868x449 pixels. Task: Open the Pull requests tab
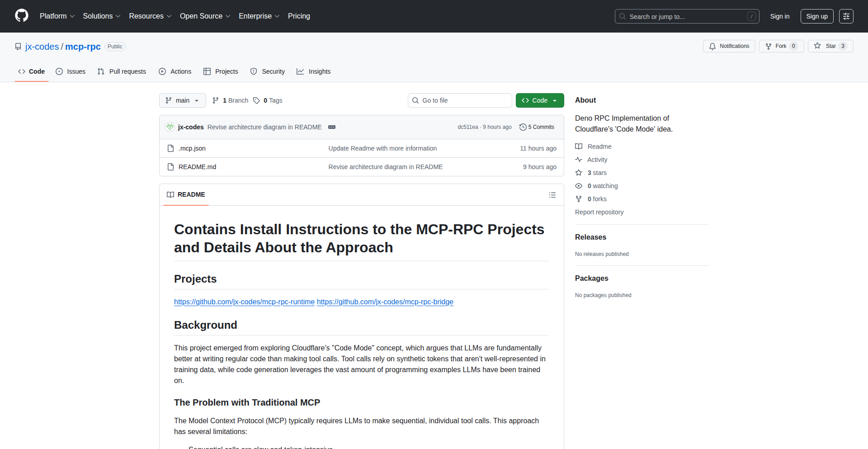(122, 71)
